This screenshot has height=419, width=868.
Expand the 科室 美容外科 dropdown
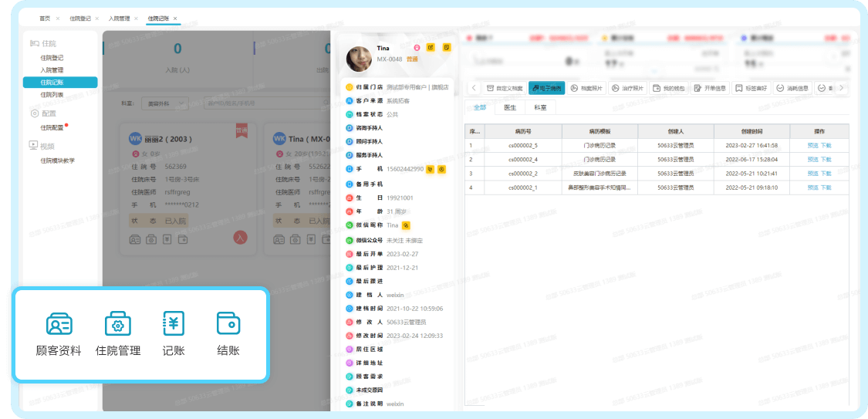[164, 103]
